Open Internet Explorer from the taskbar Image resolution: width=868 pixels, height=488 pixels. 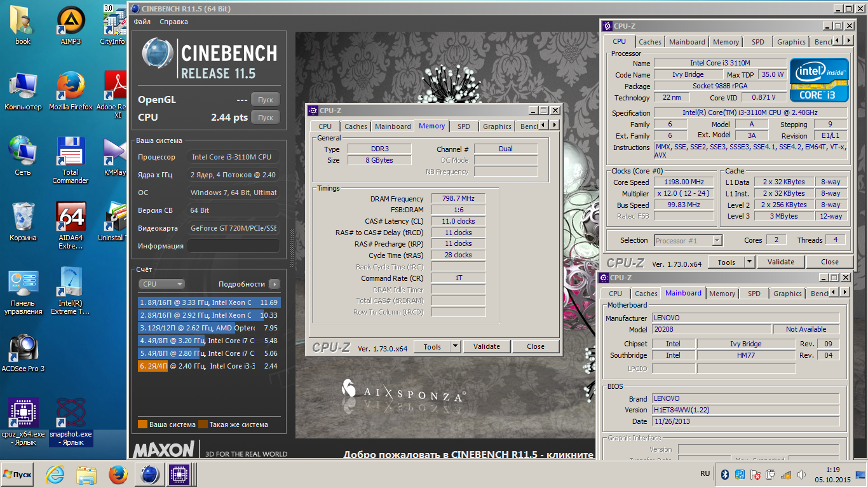55,475
